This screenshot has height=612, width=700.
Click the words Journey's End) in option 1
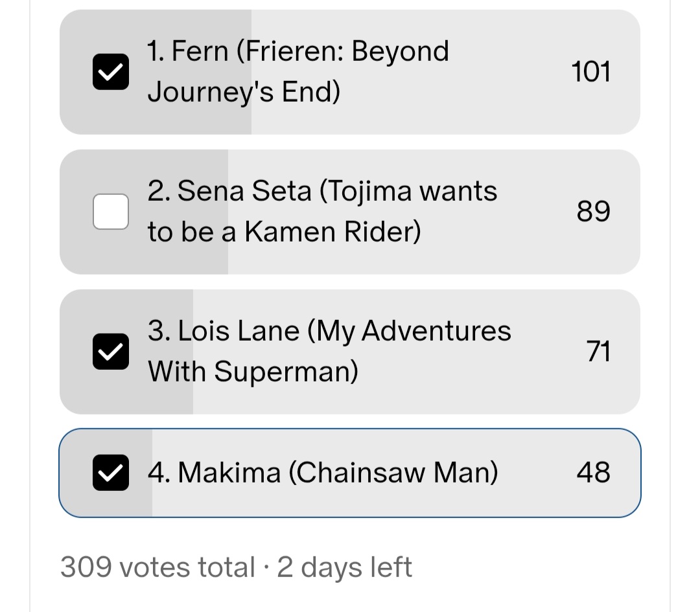[x=244, y=93]
